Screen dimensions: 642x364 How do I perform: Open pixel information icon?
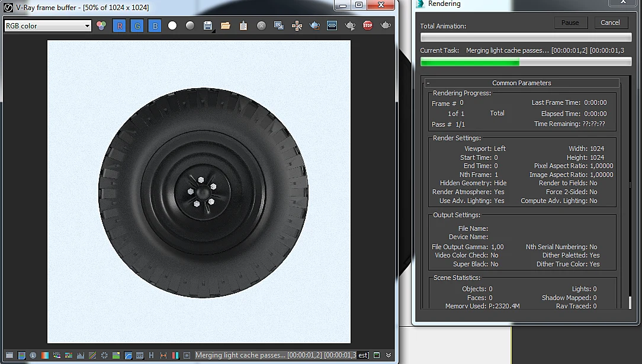point(33,355)
